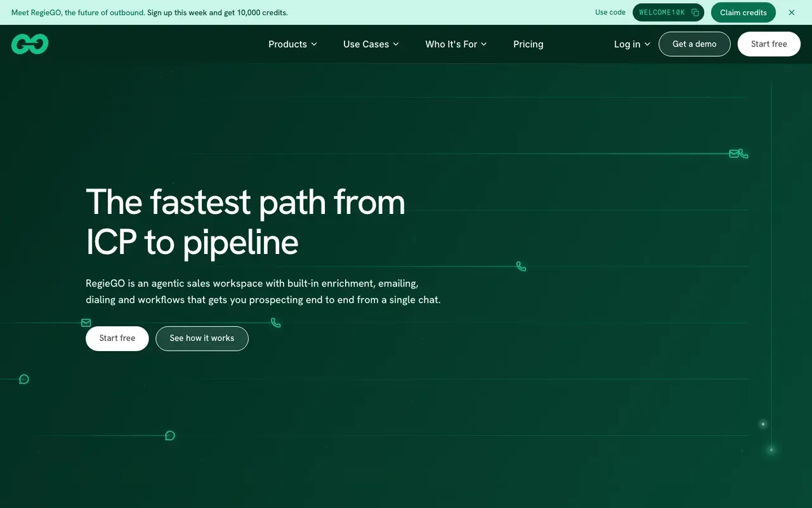Click the hero Start free button
Image resolution: width=812 pixels, height=508 pixels.
click(117, 338)
